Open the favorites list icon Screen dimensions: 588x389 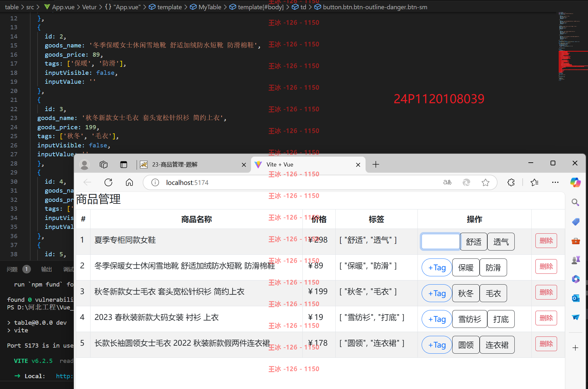[534, 182]
